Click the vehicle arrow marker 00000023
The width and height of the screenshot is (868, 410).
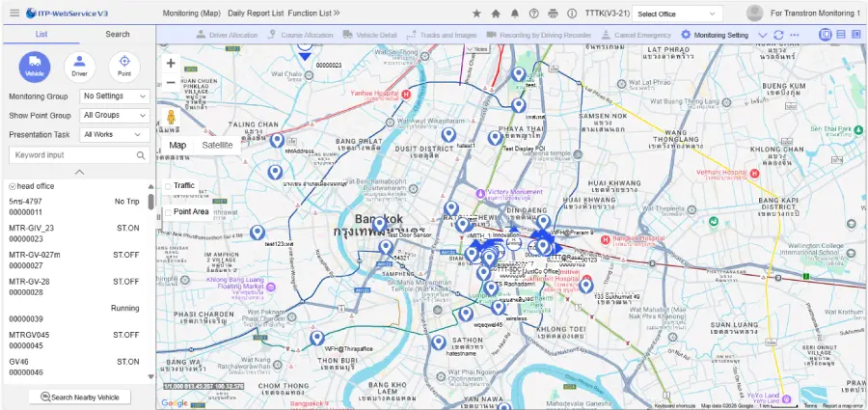pyautogui.click(x=305, y=55)
